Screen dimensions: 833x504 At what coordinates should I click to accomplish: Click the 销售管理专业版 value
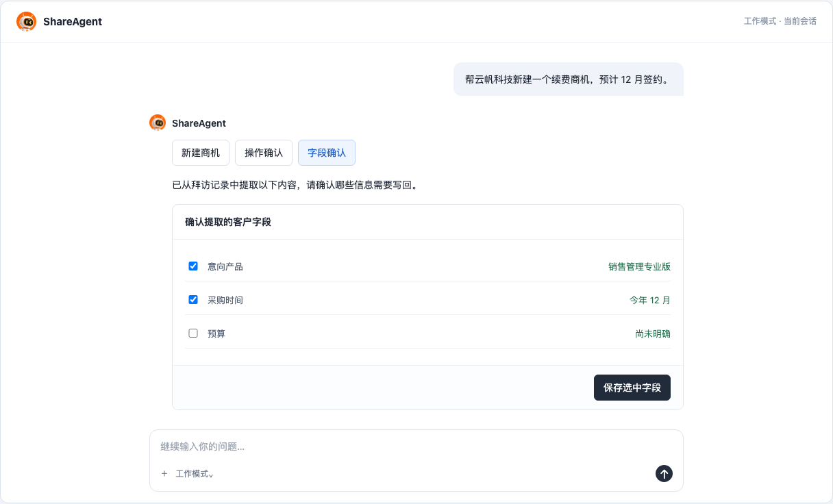click(x=639, y=266)
